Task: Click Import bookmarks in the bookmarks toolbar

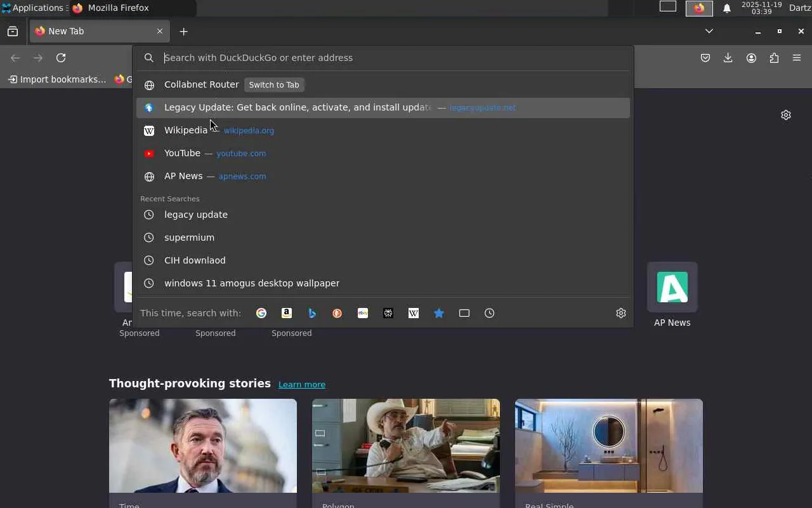Action: click(57, 79)
